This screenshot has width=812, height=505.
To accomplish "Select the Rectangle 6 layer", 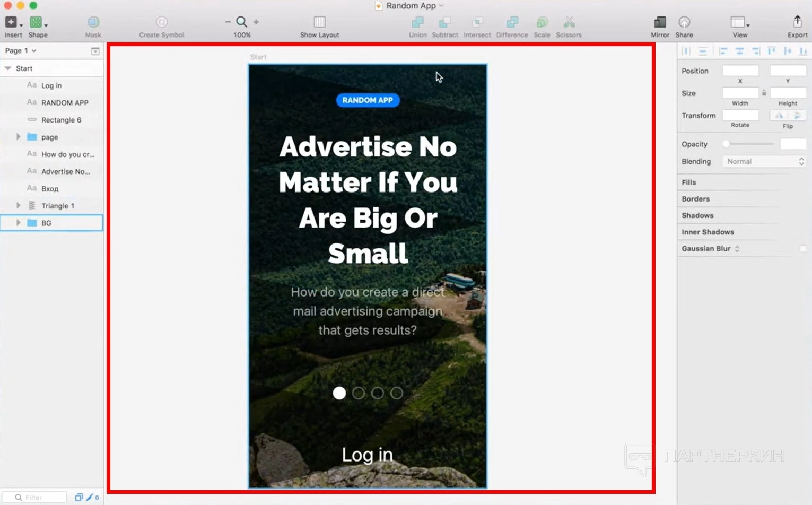I will 51,120.
